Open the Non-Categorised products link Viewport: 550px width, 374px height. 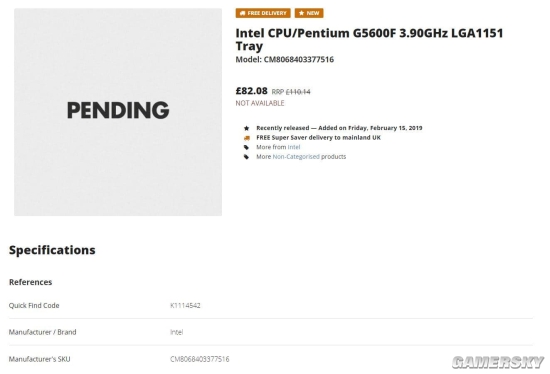(296, 156)
